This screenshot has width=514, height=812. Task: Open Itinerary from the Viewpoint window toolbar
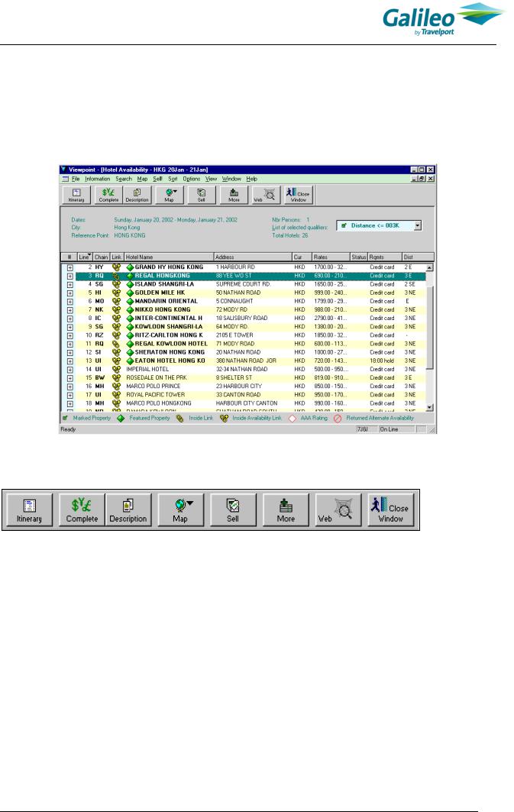tap(76, 195)
